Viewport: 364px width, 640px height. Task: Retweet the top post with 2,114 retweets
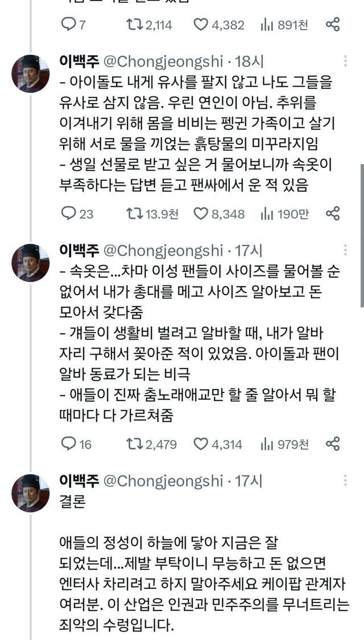coord(134,24)
